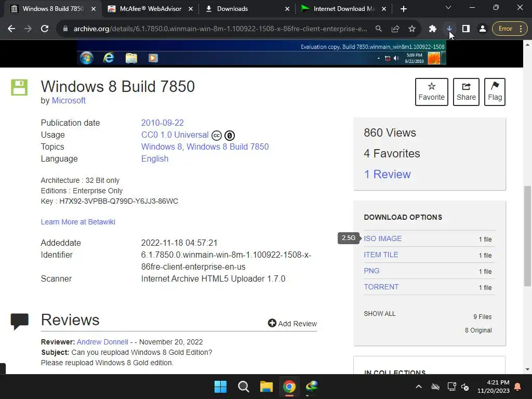532x399 pixels.
Task: Click the OneDrive cloud tray icon
Action: 435,387
